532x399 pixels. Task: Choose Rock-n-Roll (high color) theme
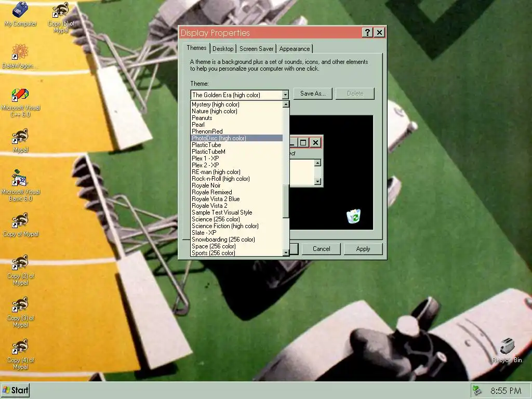pos(237,179)
